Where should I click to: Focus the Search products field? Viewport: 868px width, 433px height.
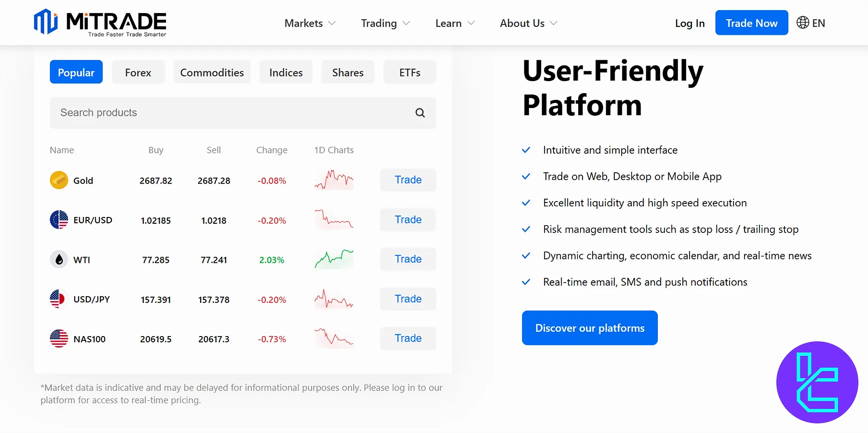point(243,113)
